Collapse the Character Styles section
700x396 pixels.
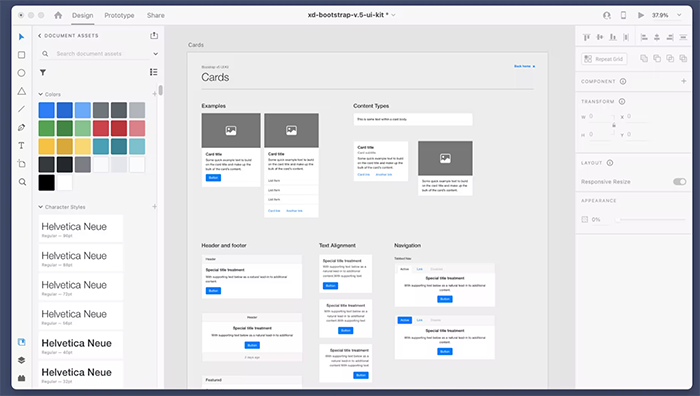41,207
